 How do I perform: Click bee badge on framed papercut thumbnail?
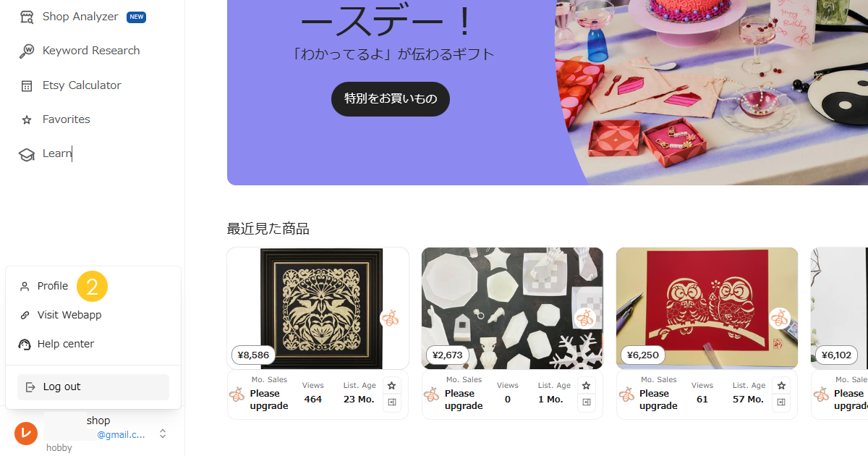[391, 318]
